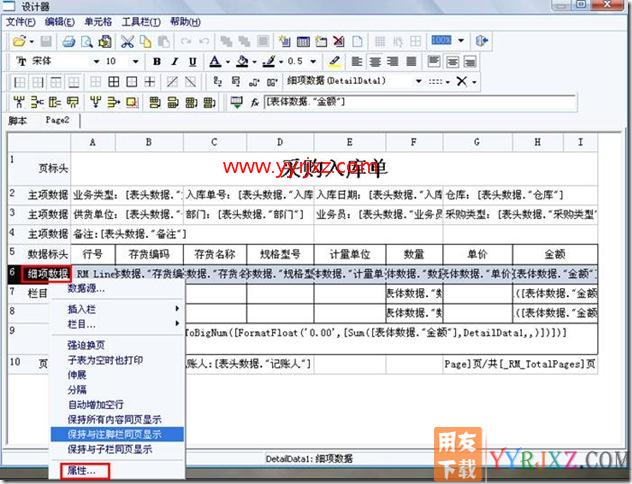Toggle bold formatting
Viewport: 632px width, 484px height.
[157, 62]
